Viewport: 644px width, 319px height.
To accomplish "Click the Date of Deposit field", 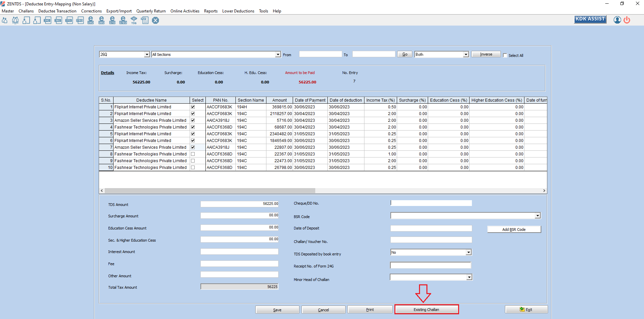I will point(431,228).
